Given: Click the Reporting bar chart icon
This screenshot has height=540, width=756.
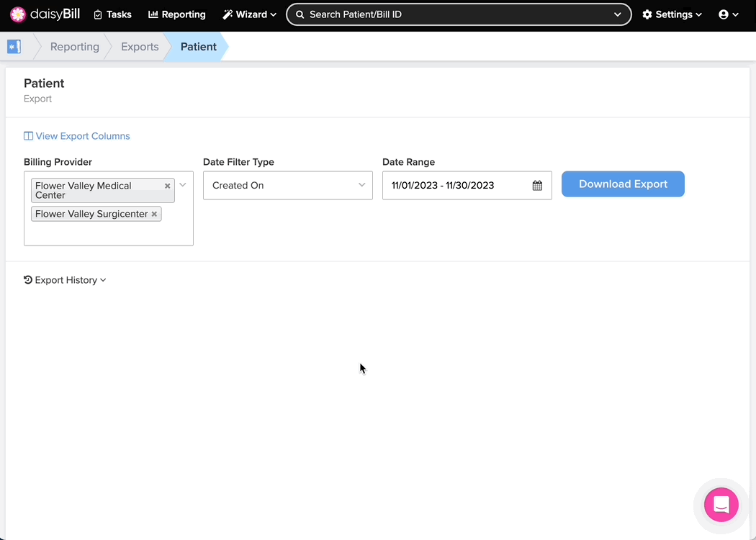Looking at the screenshot, I should (x=153, y=14).
